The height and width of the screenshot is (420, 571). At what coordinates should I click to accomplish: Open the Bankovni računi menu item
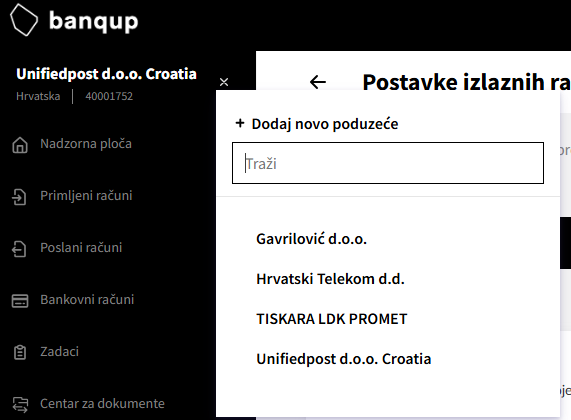pyautogui.click(x=87, y=300)
